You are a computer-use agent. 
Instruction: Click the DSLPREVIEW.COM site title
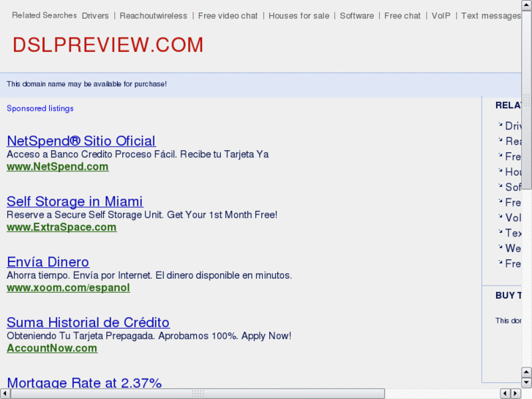tap(108, 45)
